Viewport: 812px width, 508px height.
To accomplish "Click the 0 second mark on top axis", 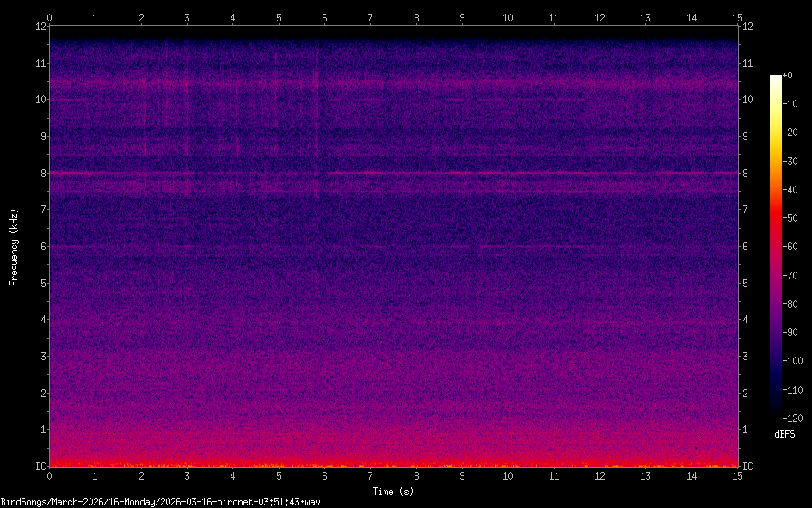I will click(50, 16).
